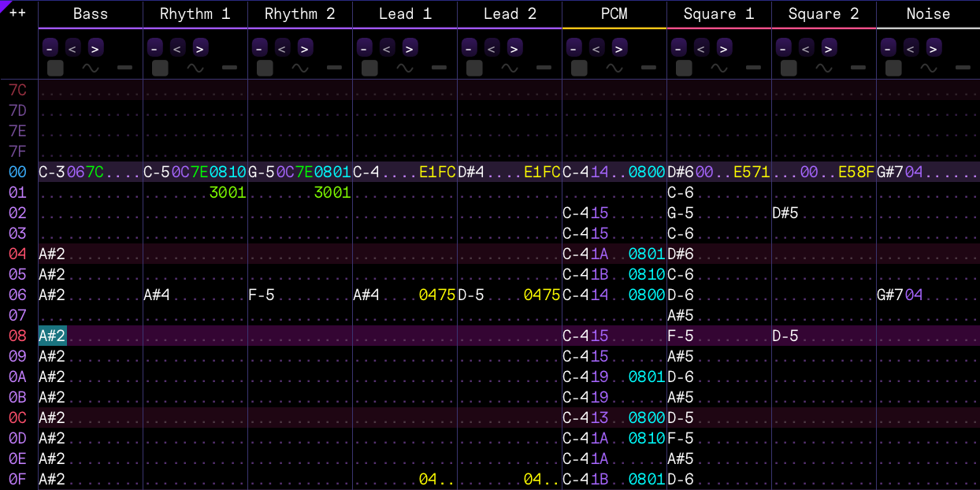Click the waveform icon under Rhythm 2 channel
This screenshot has width=980, height=490.
[x=300, y=68]
